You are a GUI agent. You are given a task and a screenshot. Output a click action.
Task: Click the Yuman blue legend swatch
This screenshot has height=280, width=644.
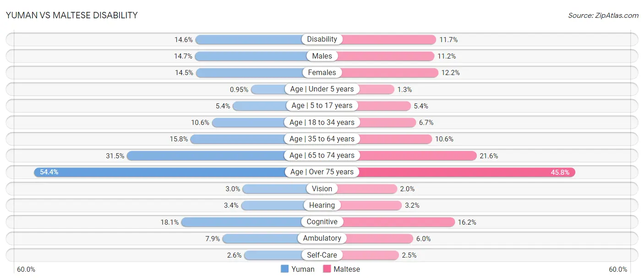tap(284, 269)
